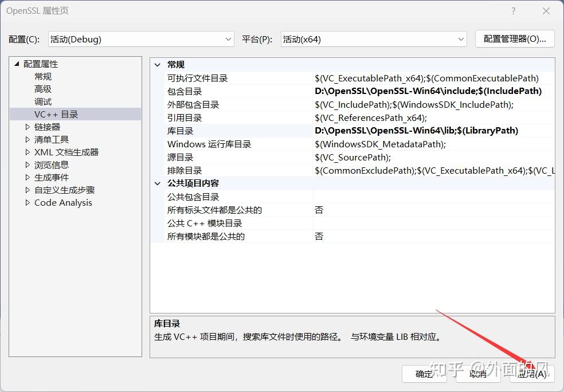This screenshot has height=392, width=564.
Task: Expand the 链接器 tree node
Action: 28,127
